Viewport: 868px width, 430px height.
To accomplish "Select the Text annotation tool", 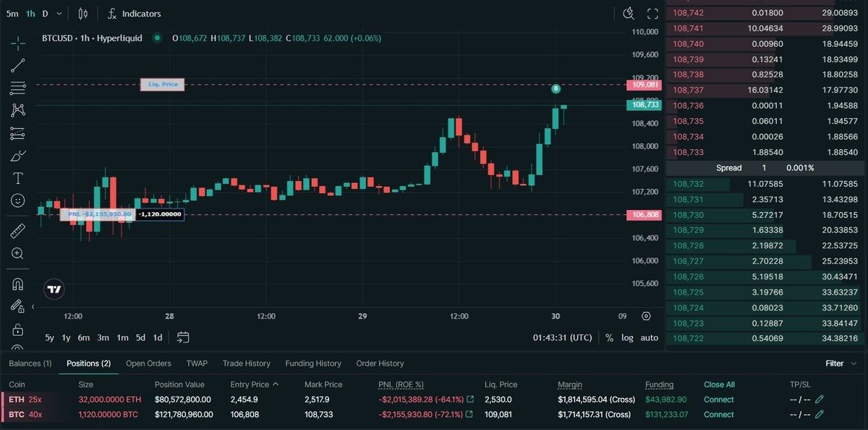I will (17, 178).
